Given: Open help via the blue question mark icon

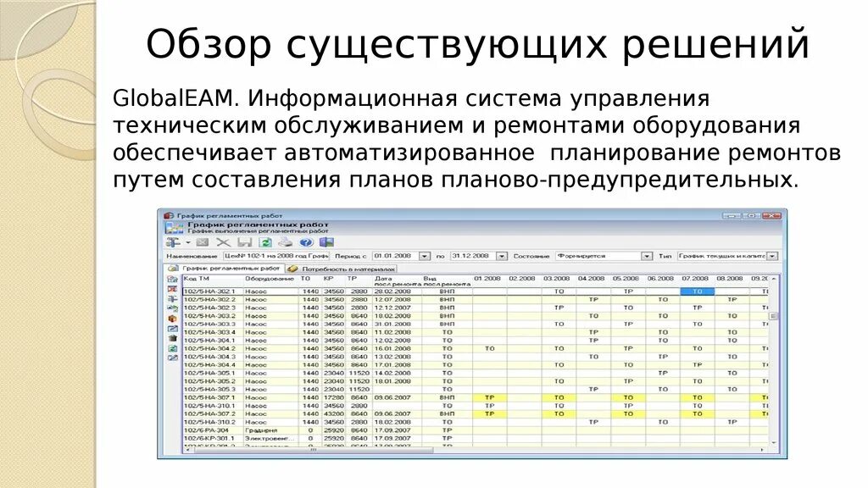Looking at the screenshot, I should coord(306,242).
